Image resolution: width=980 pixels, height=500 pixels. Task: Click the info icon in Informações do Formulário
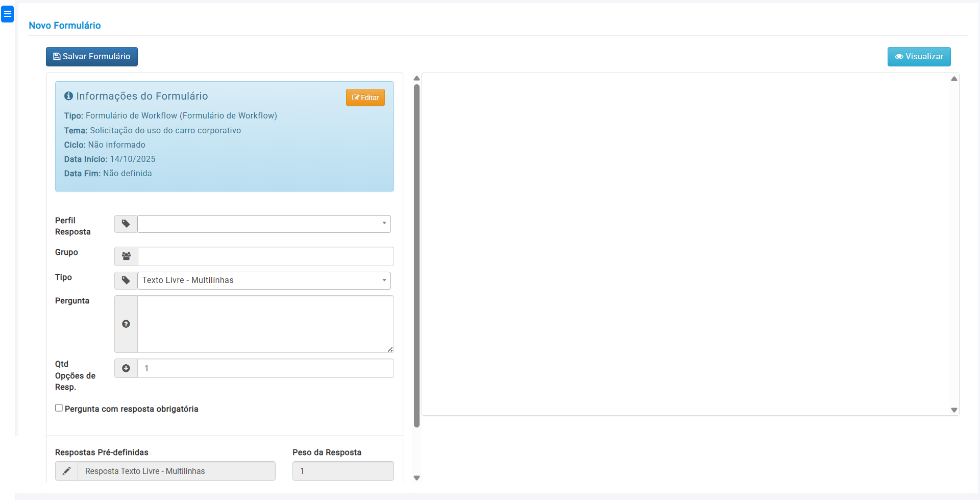68,96
